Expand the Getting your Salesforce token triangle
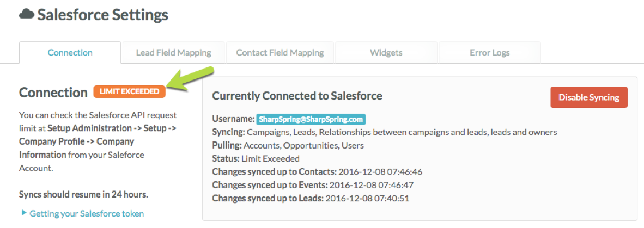The width and height of the screenshot is (644, 228). click(24, 213)
